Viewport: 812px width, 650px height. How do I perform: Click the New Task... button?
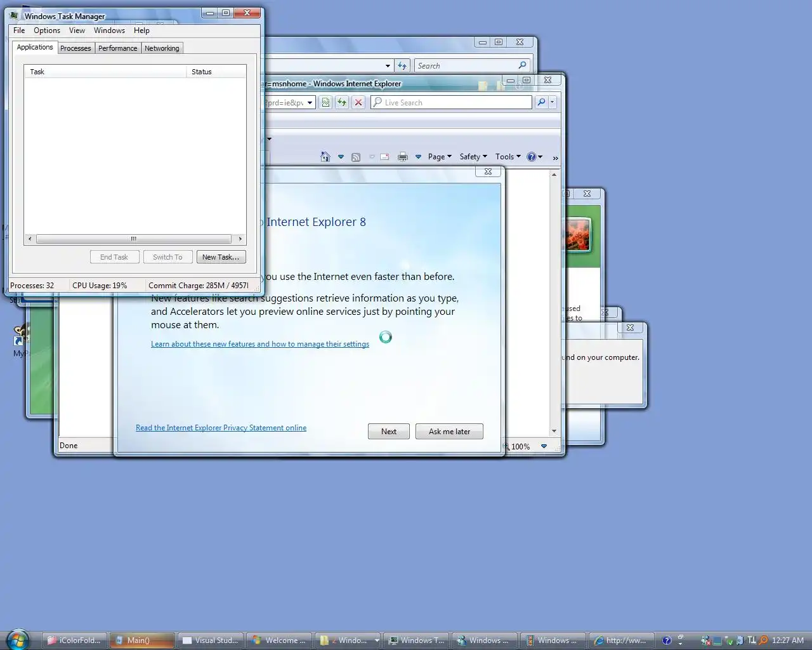tap(221, 256)
